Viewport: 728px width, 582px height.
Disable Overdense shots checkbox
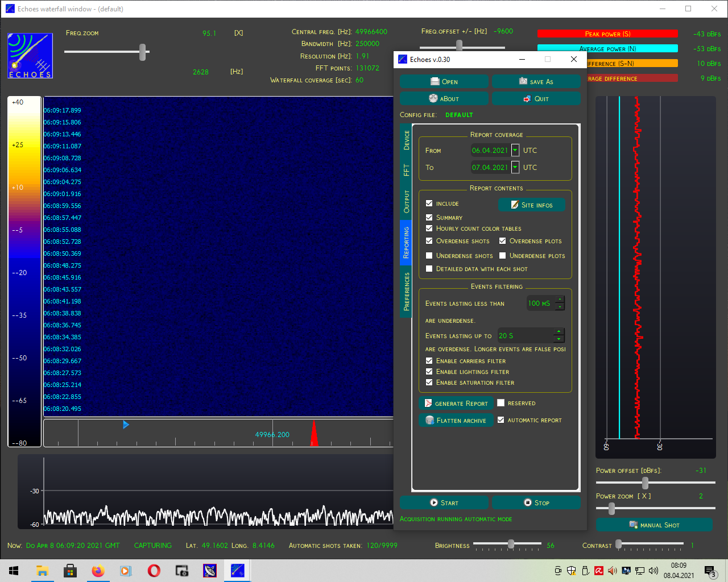coord(429,240)
